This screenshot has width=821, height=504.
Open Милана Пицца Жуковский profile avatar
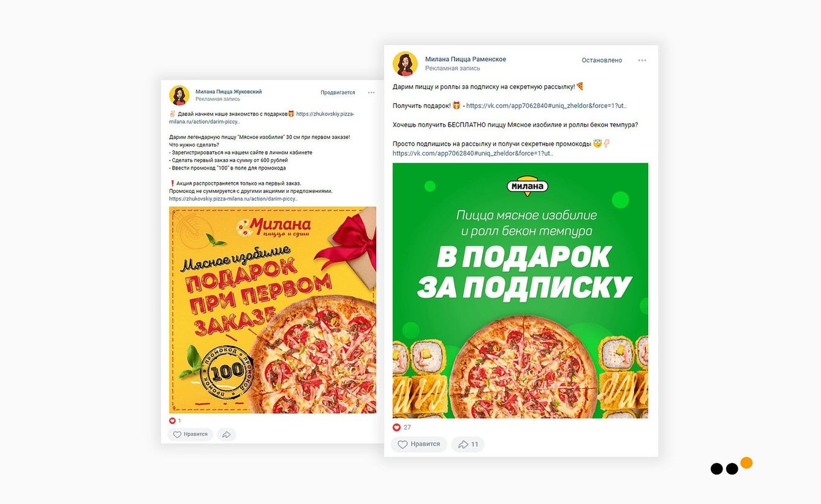[180, 95]
